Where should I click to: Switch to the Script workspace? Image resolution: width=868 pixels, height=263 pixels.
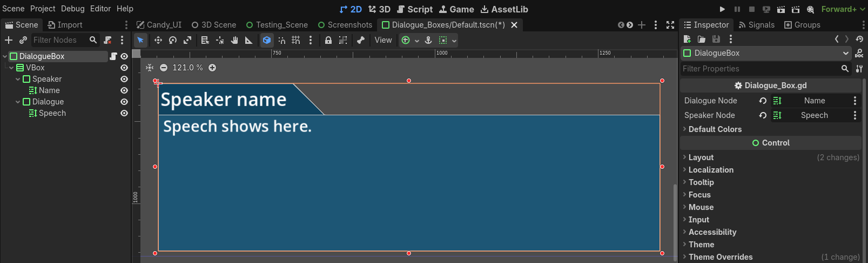point(415,9)
